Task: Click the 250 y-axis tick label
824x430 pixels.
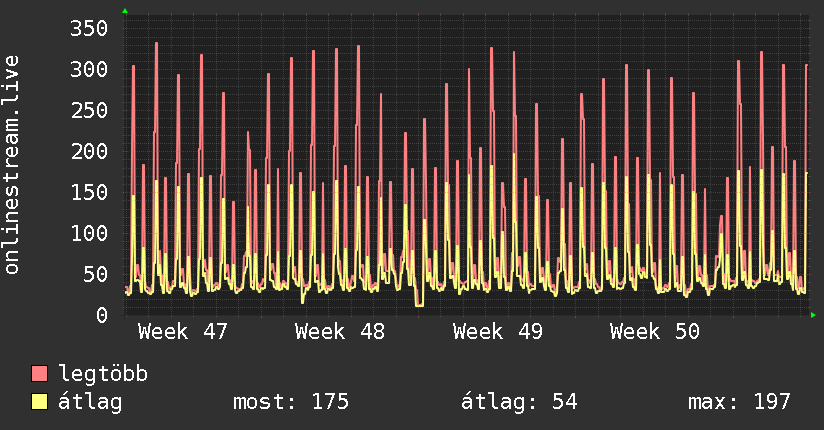Action: click(89, 110)
